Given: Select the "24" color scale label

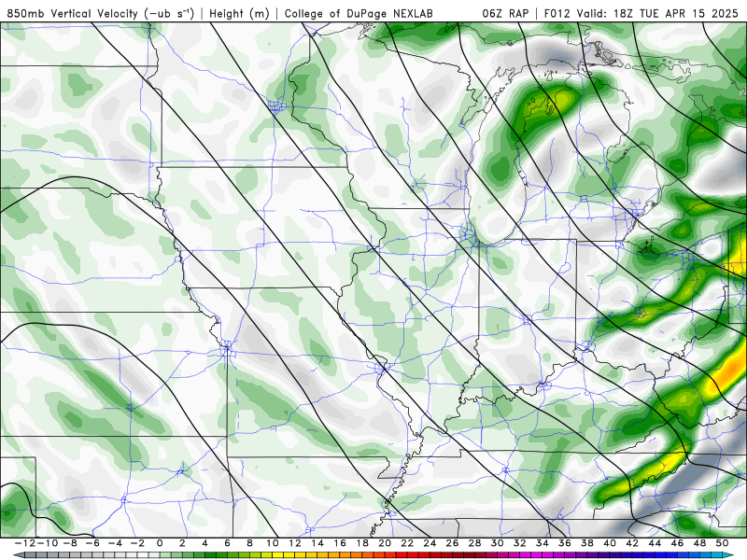Looking at the screenshot, I should click(430, 543).
